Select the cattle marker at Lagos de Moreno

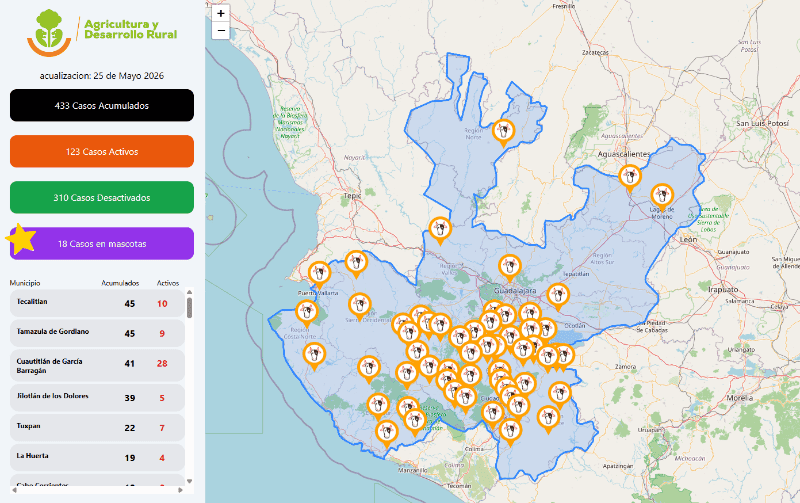pos(662,197)
